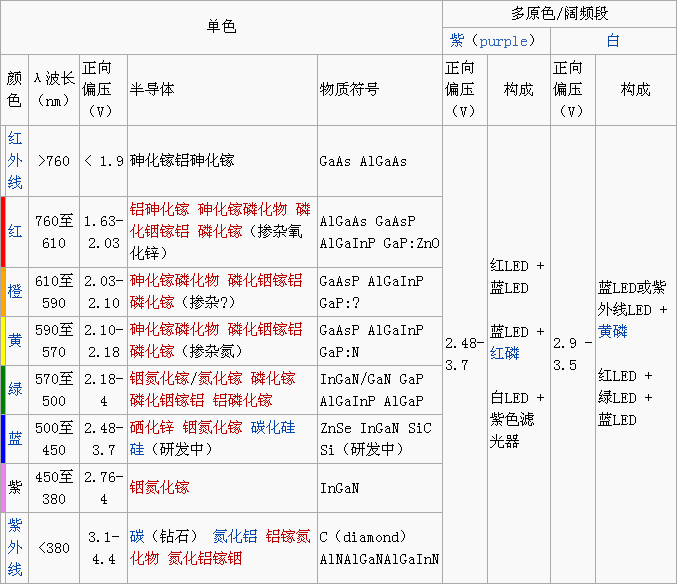
Task: Open 磷化铟镓铝 link in the orange row
Action: 265,281
